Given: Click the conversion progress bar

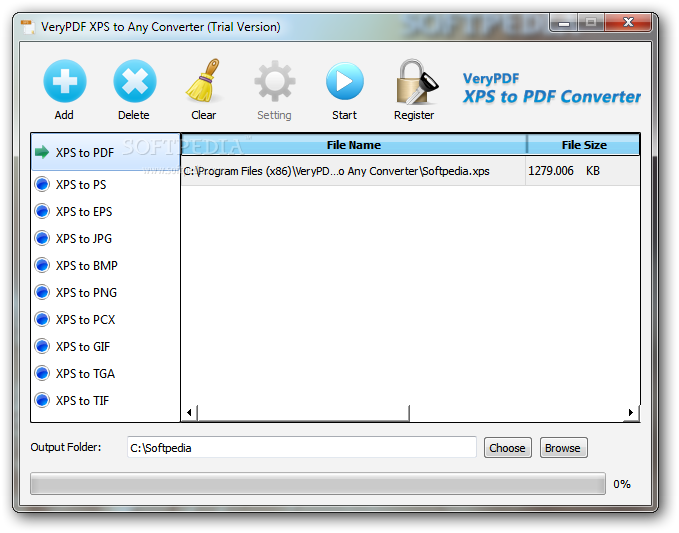Looking at the screenshot, I should 317,484.
